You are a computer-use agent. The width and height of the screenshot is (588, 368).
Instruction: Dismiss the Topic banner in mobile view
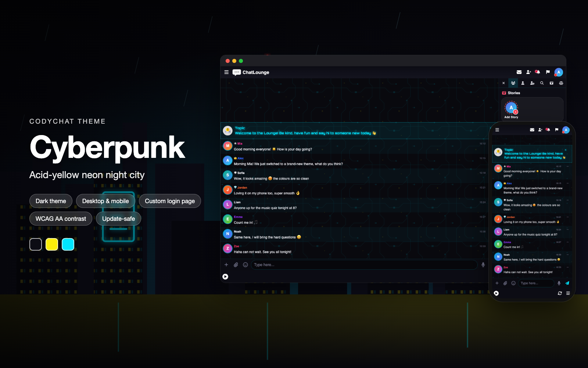pyautogui.click(x=566, y=150)
